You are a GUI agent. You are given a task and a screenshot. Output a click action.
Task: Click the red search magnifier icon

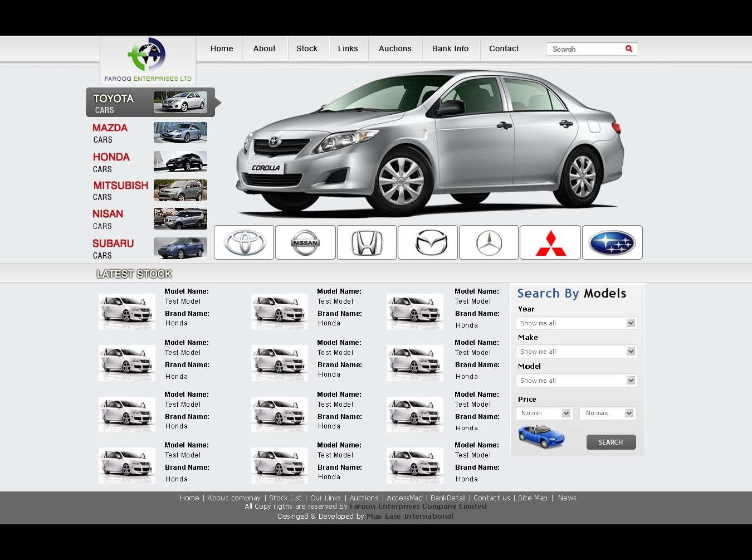tap(629, 49)
